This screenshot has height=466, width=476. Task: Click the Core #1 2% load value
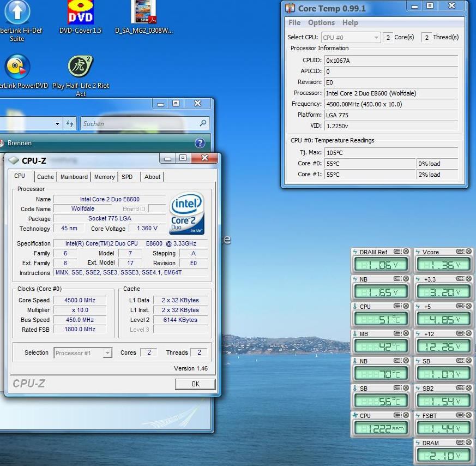pos(437,175)
